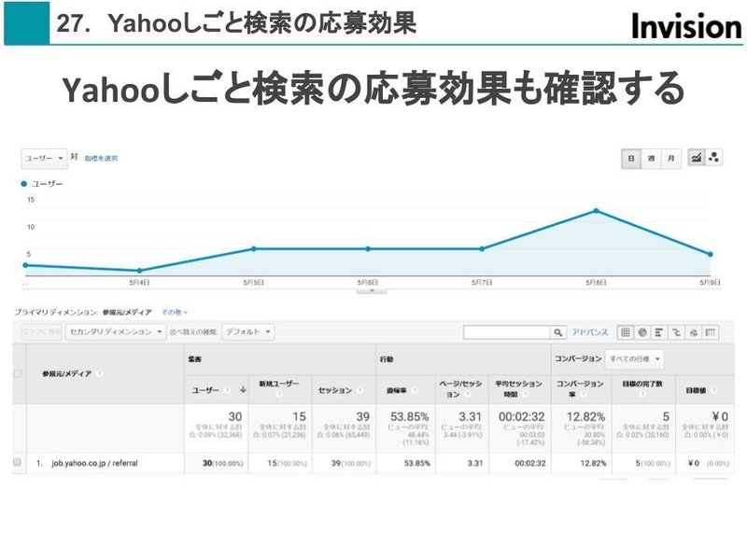The width and height of the screenshot is (747, 560).
Task: Click the 53.85% bounce rate summary value
Action: tap(409, 416)
